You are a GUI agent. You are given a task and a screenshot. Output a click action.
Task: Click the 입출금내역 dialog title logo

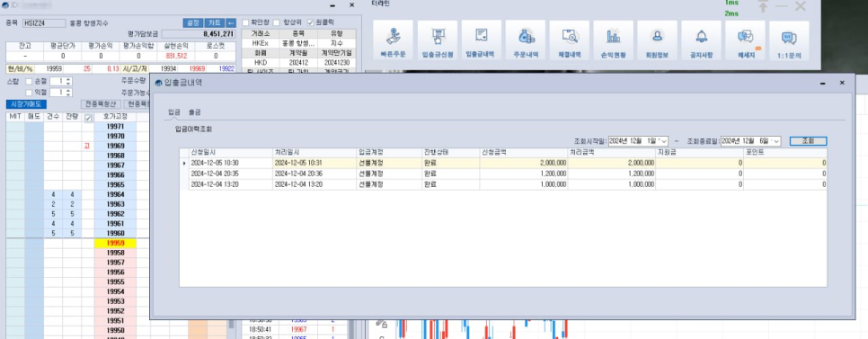159,83
